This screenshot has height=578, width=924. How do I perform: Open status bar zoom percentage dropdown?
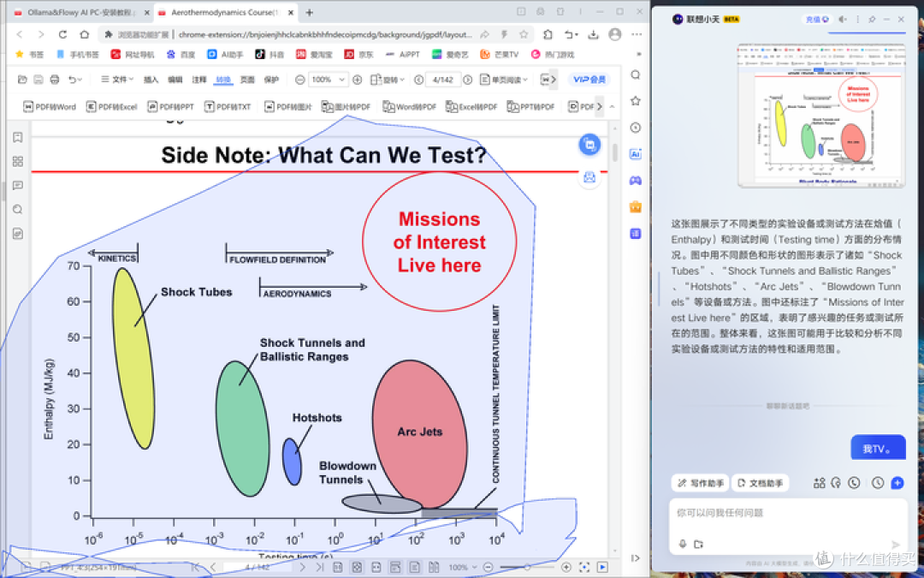click(462, 568)
